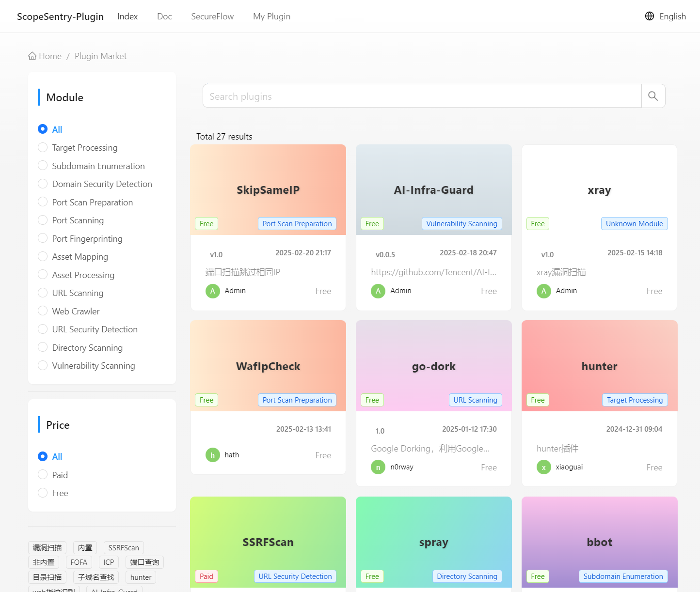Click Vulnerability Scanning badge on AI-Infra-Guard

coord(461,223)
